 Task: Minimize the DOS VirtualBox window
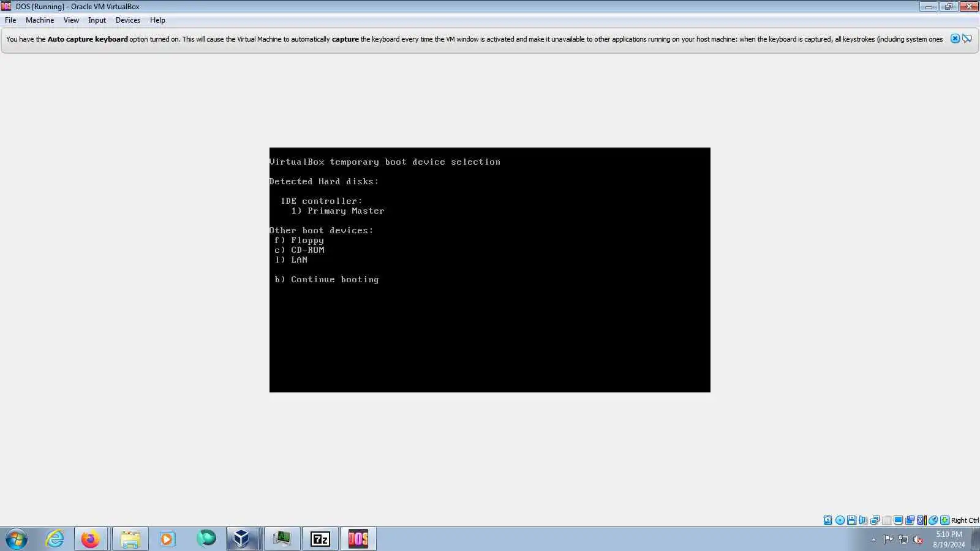929,7
